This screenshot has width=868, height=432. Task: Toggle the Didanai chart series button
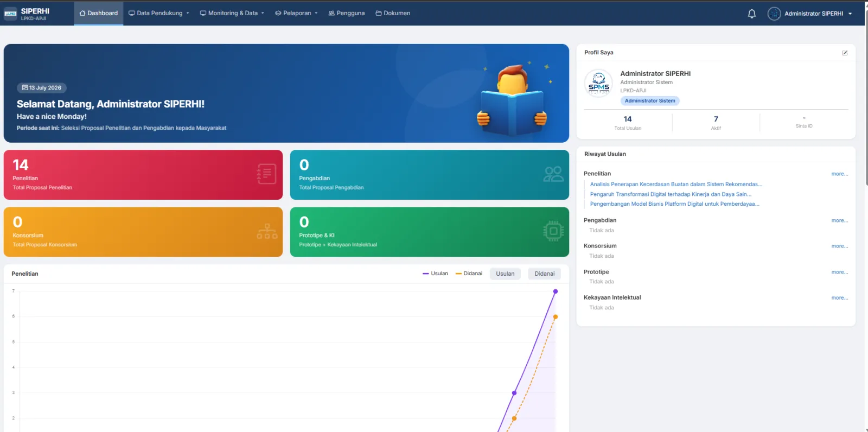click(x=544, y=274)
